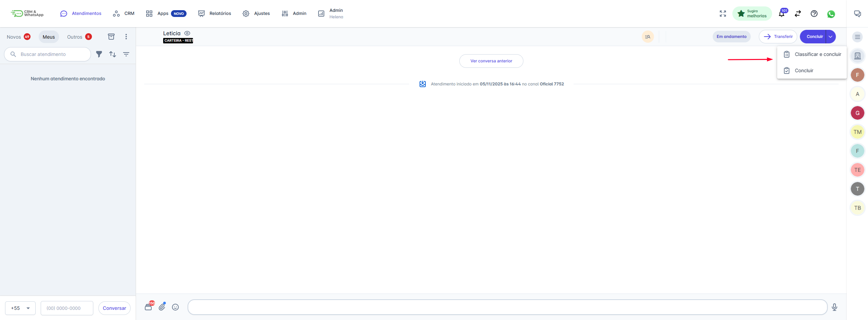Viewport: 868px width, 320px height.
Task: Open the +55 country code dropdown
Action: click(20, 308)
